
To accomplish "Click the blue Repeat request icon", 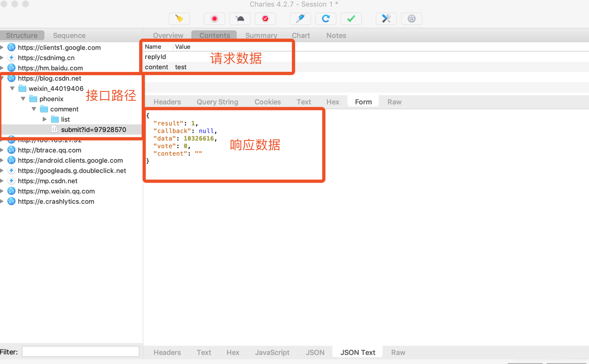I will click(326, 19).
